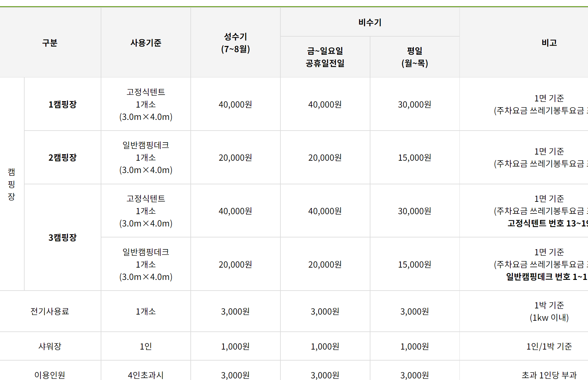The width and height of the screenshot is (588, 380).
Task: Select the 성수기 (7~8월) header
Action: 235,43
